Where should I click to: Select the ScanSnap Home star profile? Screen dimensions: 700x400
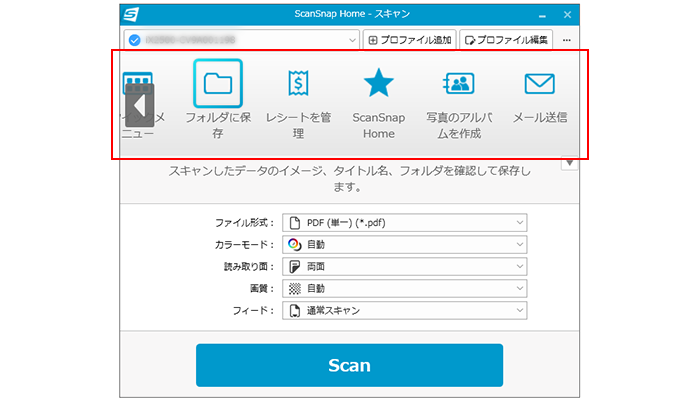pyautogui.click(x=379, y=83)
